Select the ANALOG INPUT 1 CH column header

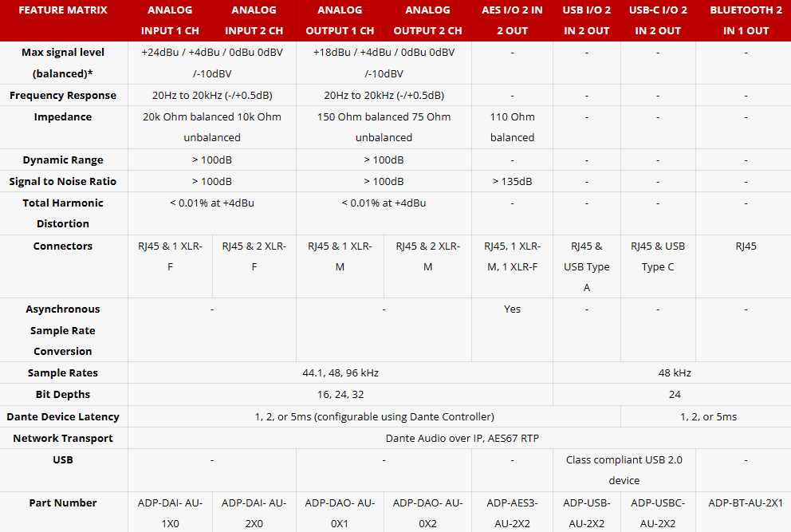(169, 21)
